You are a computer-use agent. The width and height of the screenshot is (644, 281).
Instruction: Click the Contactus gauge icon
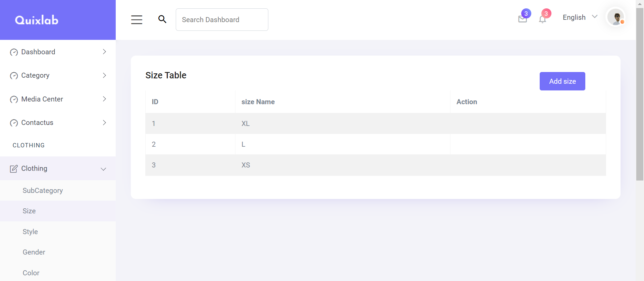tap(14, 123)
